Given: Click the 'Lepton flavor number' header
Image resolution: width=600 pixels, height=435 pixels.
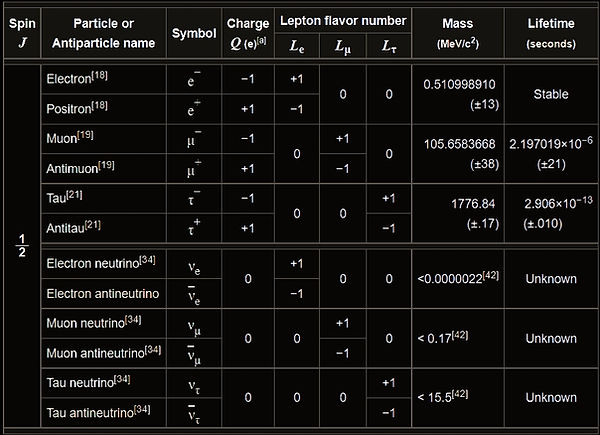Looking at the screenshot, I should [343, 21].
